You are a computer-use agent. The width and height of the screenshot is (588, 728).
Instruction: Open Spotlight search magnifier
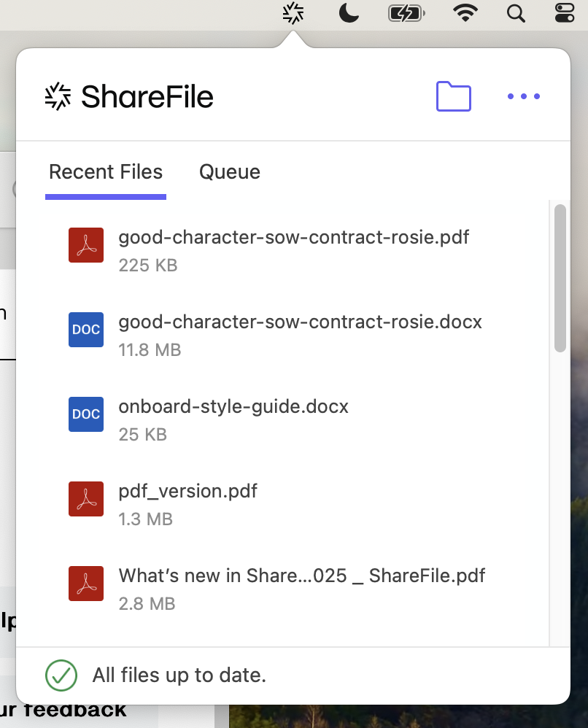516,13
